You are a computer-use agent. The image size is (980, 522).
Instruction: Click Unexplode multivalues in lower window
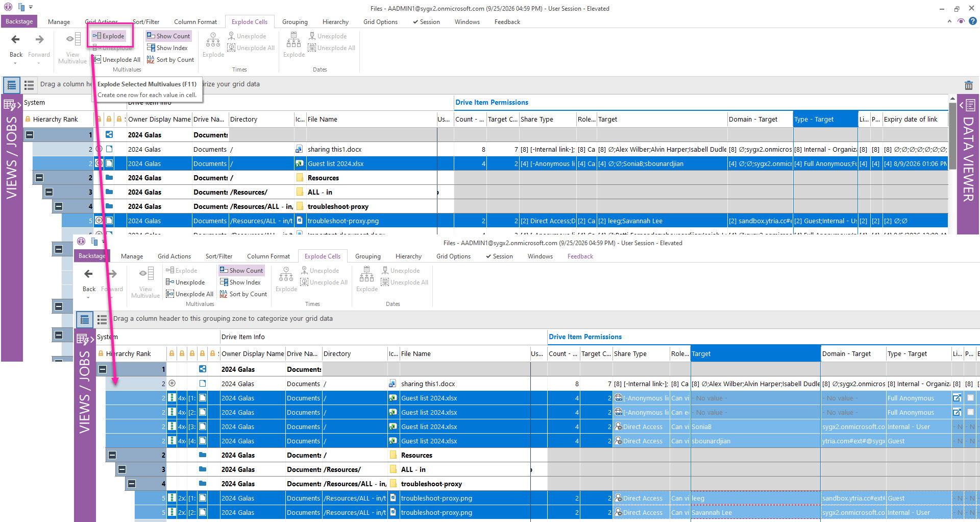(185, 282)
